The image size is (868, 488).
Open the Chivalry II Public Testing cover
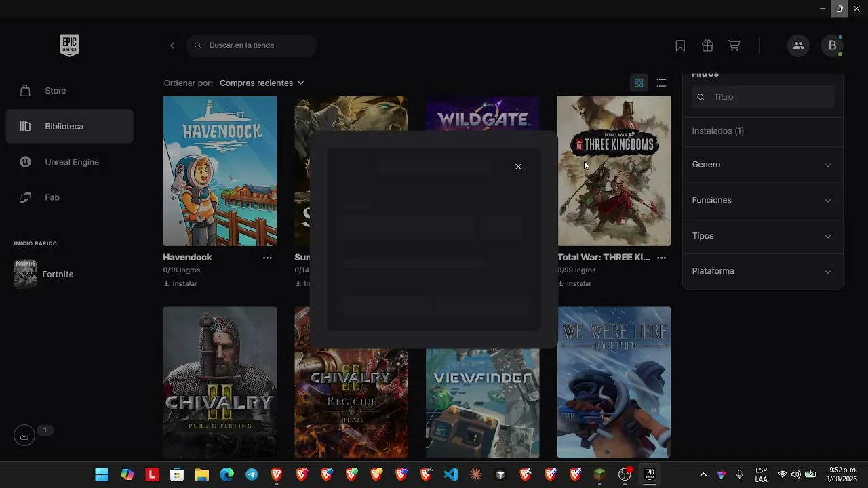pos(220,382)
